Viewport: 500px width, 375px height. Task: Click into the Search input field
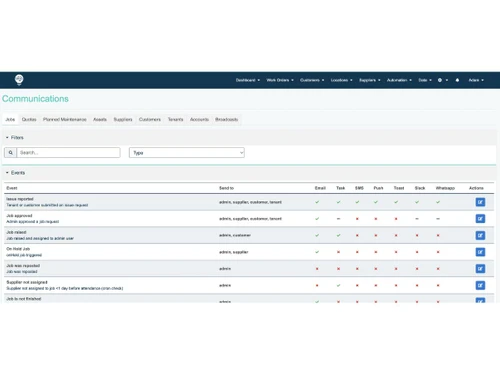(69, 153)
